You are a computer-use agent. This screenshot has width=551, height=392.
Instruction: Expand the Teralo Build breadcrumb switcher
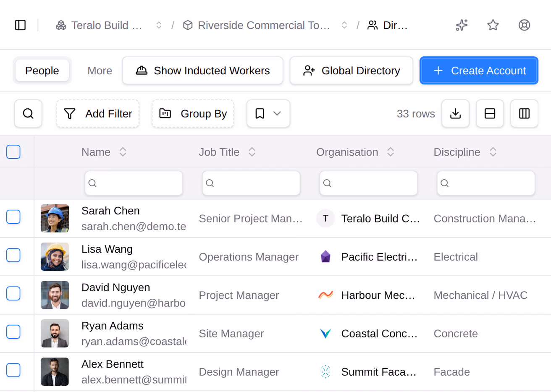click(x=159, y=25)
